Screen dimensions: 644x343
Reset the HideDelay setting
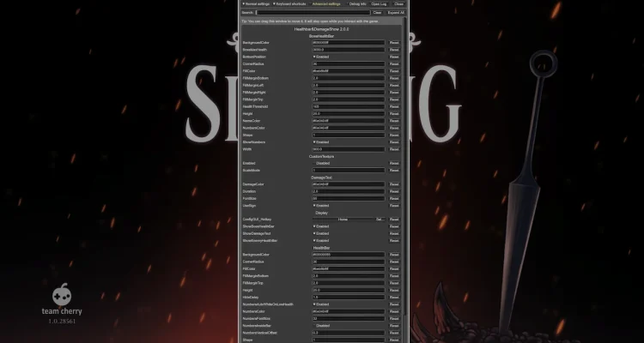394,298
